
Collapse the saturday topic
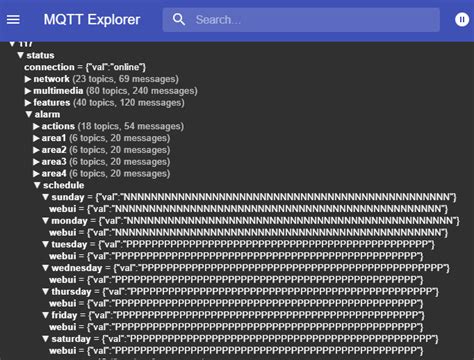[46, 339]
